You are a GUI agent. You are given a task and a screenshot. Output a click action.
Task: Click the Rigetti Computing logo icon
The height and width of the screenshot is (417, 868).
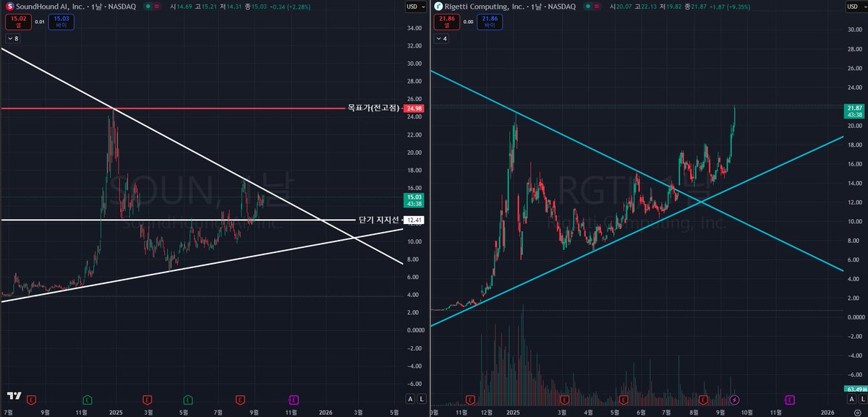[x=438, y=7]
